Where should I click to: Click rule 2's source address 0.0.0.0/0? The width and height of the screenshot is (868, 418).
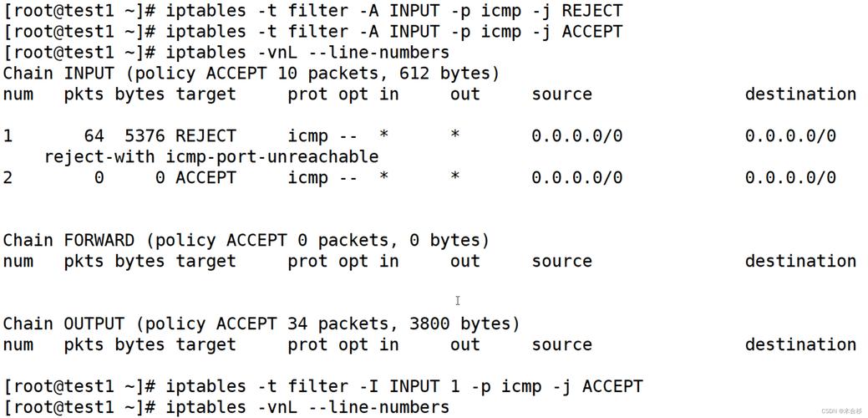[x=576, y=177]
